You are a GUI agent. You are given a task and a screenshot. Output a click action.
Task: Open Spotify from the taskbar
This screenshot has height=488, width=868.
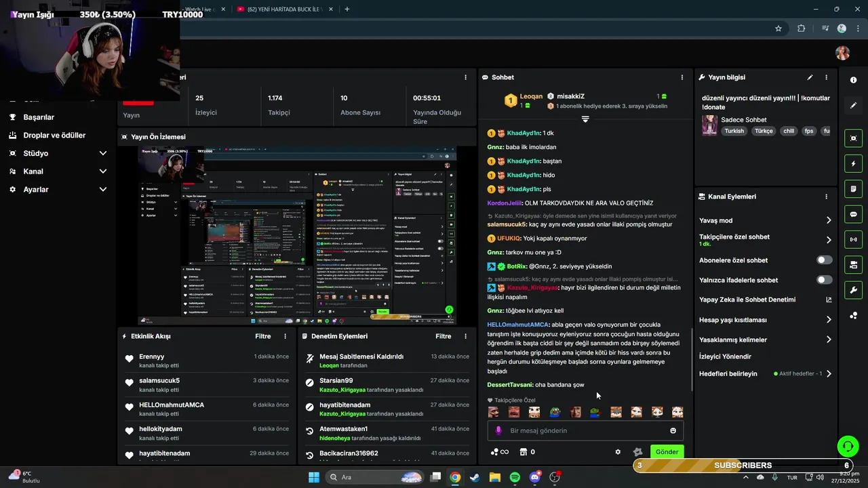[x=515, y=477]
